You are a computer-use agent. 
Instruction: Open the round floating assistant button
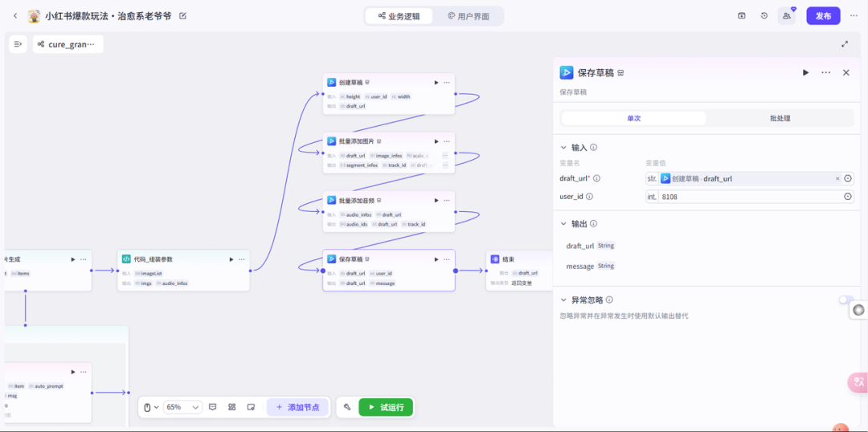click(858, 310)
